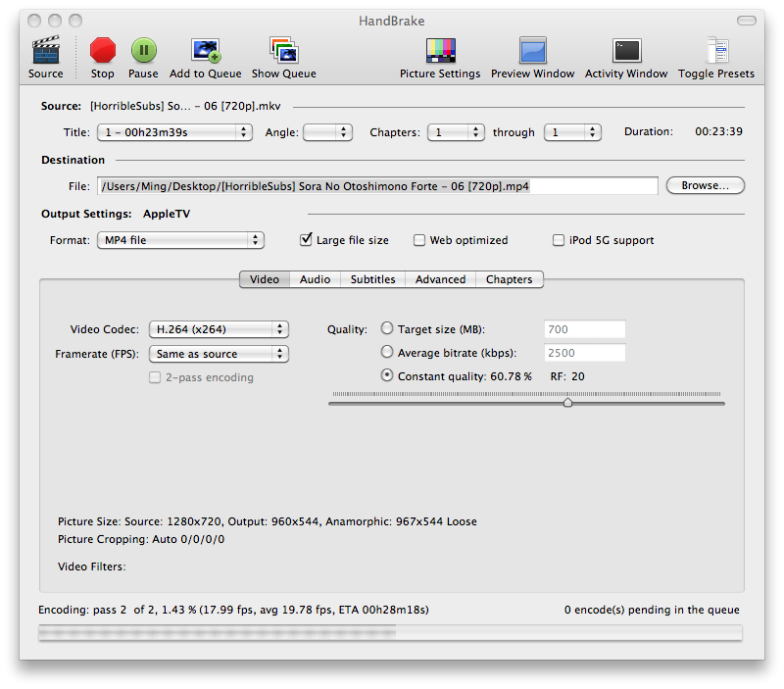Open the Show Queue icon
784x689 pixels.
click(x=283, y=50)
